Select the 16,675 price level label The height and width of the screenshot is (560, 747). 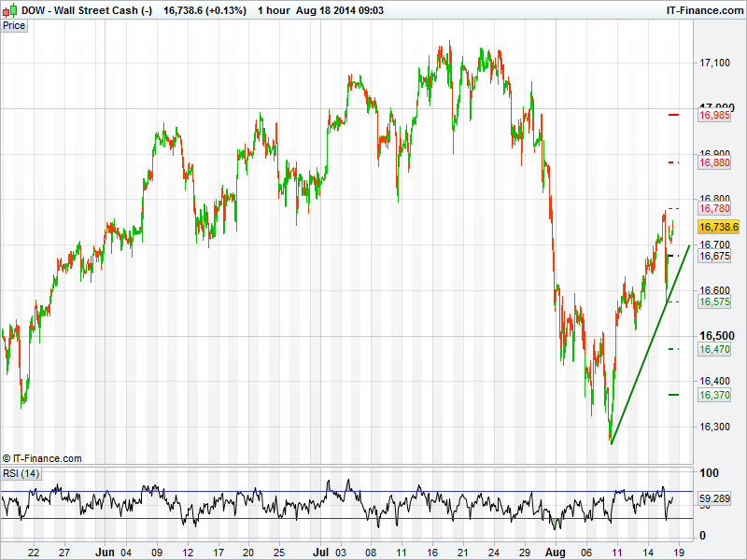(x=714, y=256)
